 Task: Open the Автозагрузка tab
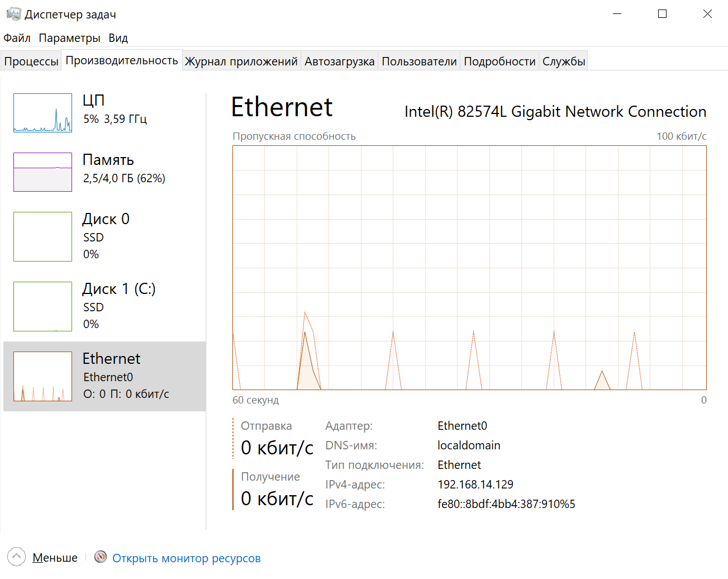(x=339, y=61)
